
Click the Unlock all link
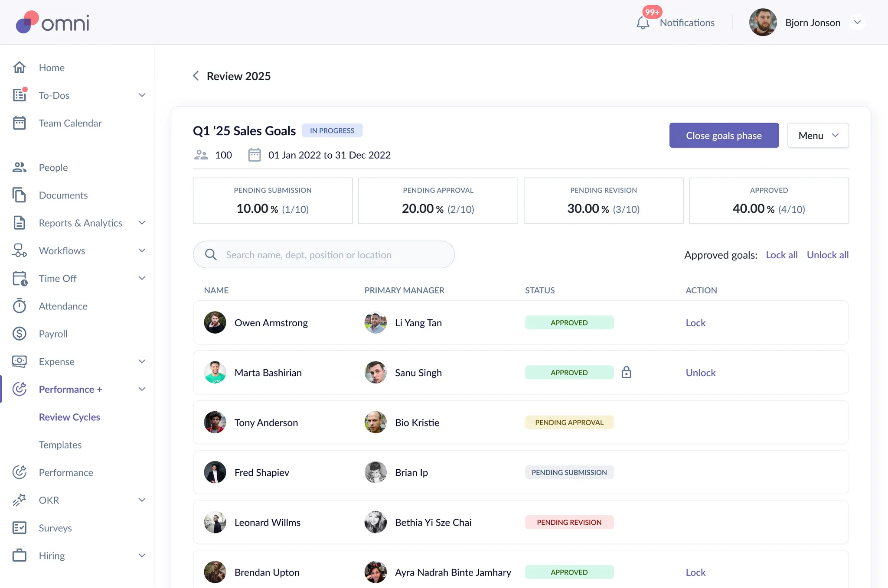point(827,255)
